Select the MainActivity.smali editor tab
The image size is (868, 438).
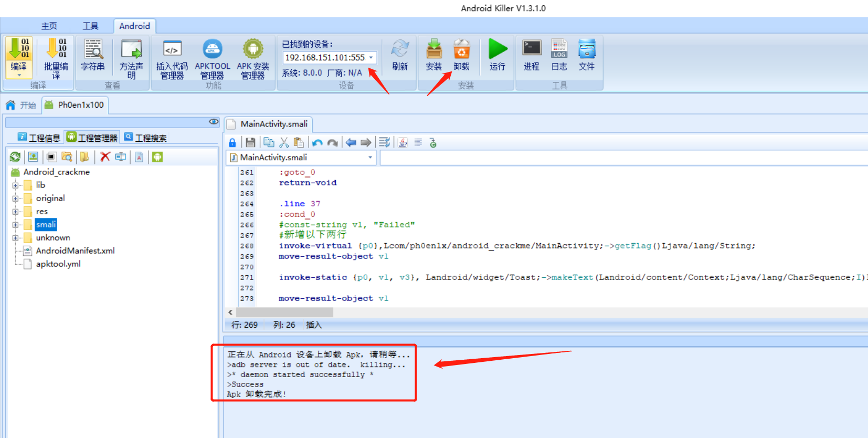coord(269,124)
